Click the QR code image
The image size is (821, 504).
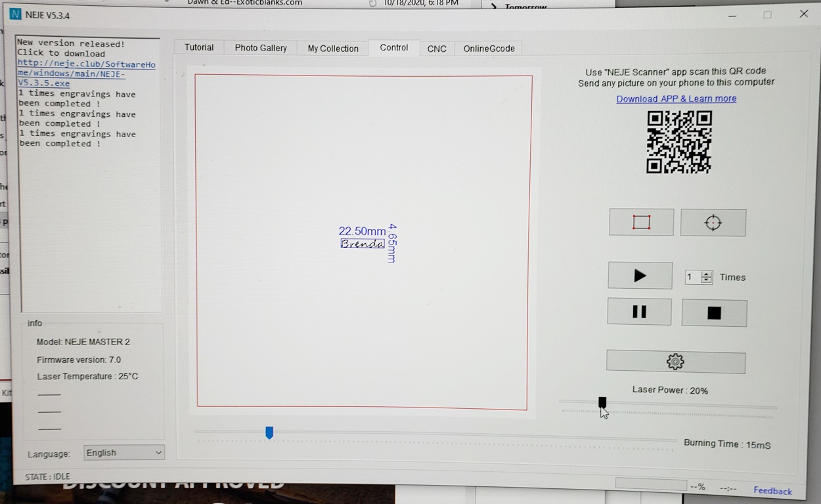678,142
